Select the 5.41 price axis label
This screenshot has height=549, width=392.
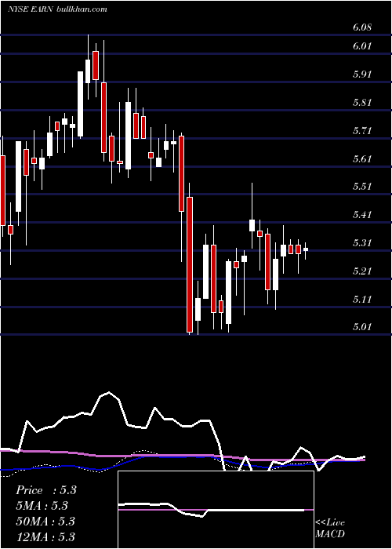point(362,214)
